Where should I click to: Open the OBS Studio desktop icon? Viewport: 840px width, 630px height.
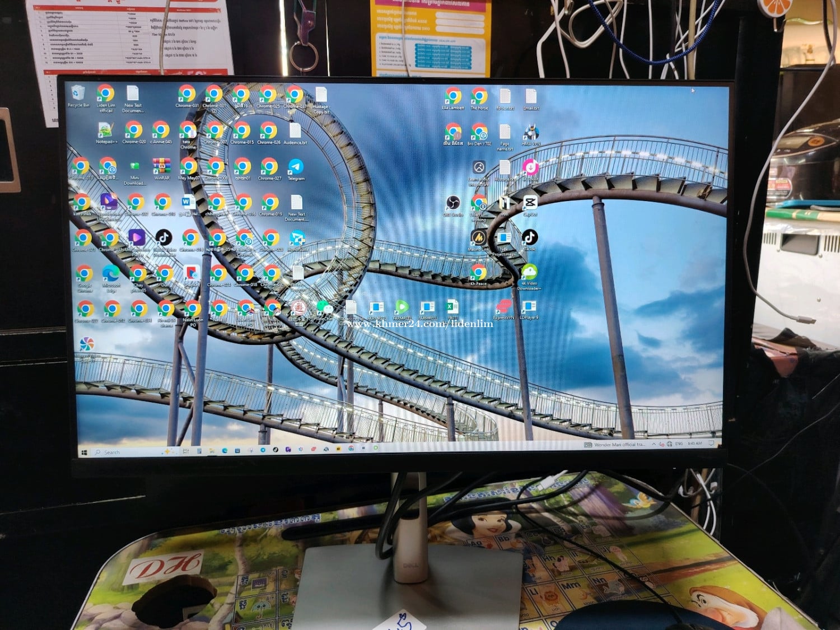click(x=453, y=203)
